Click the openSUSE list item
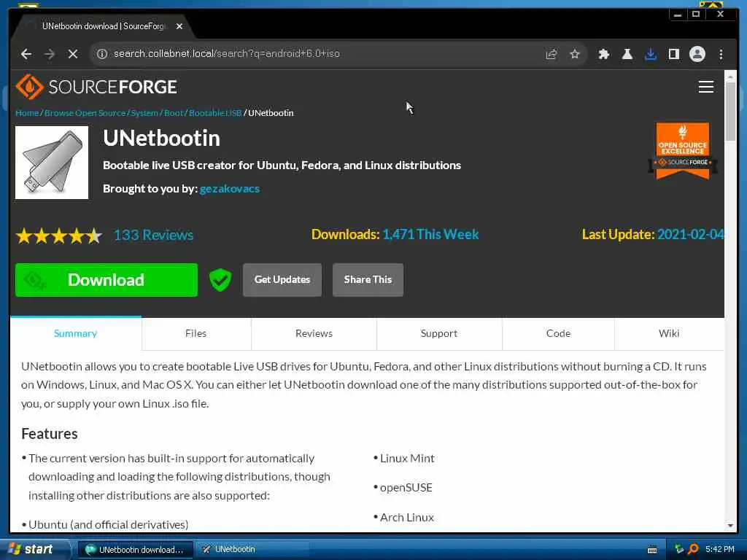The width and height of the screenshot is (747, 560). tap(406, 488)
